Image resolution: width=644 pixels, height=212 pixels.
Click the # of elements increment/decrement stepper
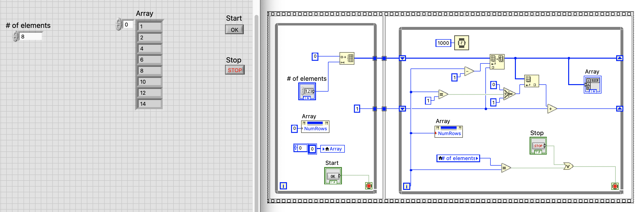16,36
